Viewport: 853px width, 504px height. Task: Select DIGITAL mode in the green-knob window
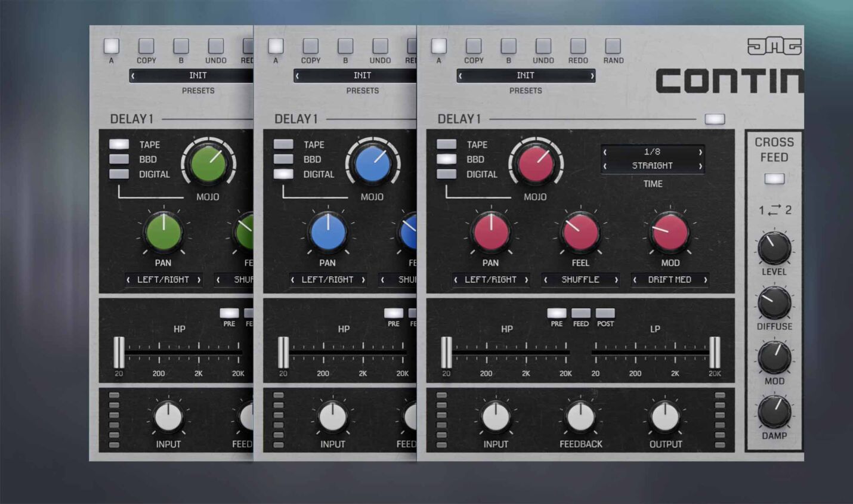click(x=119, y=174)
